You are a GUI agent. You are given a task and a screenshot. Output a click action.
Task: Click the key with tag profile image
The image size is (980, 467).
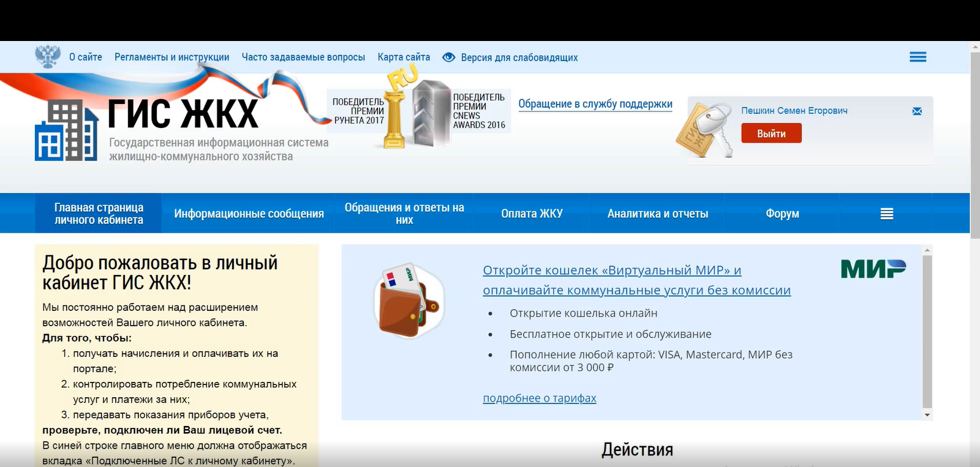point(706,130)
